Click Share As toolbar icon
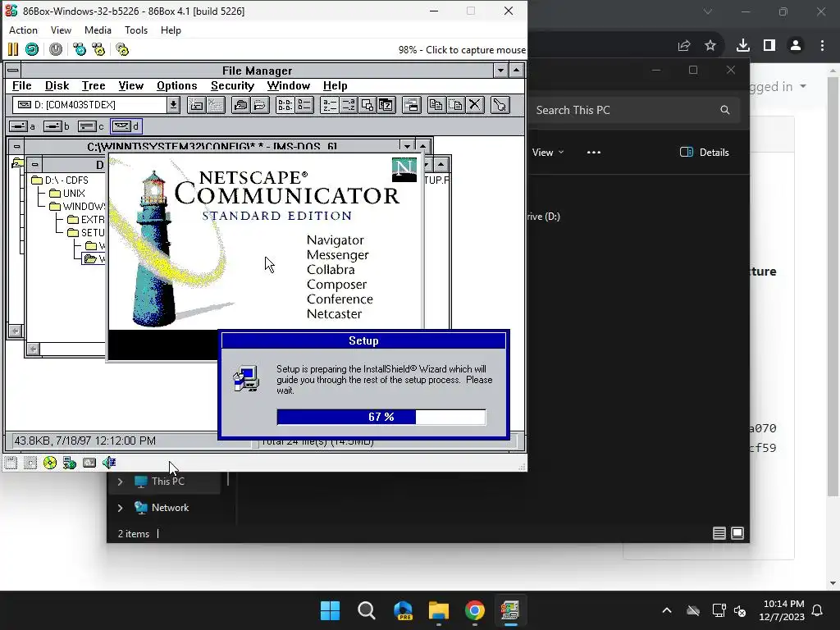This screenshot has width=840, height=630. click(241, 105)
